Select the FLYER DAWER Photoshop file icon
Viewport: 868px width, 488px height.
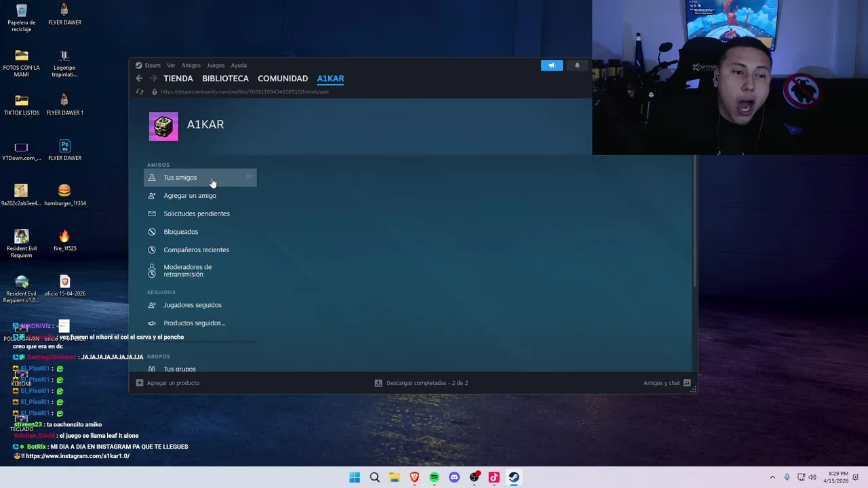(64, 150)
